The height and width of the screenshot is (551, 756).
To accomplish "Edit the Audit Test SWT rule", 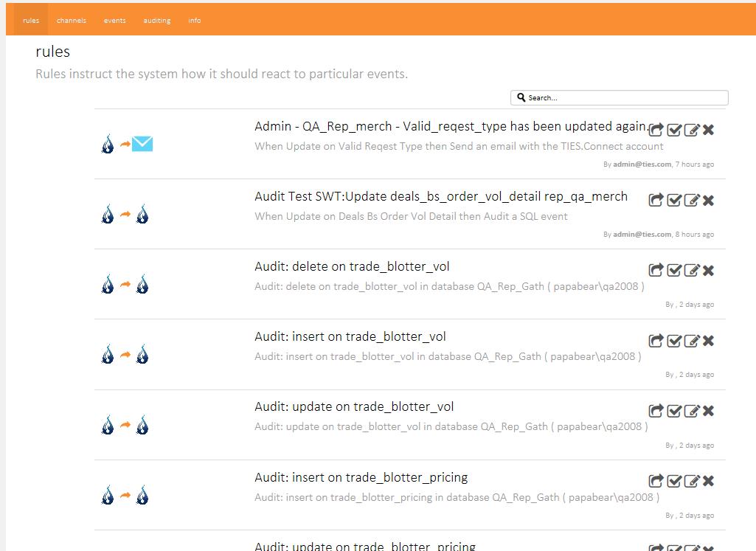I will point(691,200).
